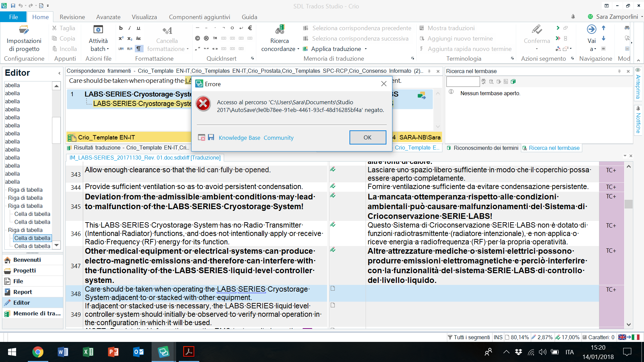Open the Knowledge Base link
This screenshot has width=644, height=362.
coord(239,138)
